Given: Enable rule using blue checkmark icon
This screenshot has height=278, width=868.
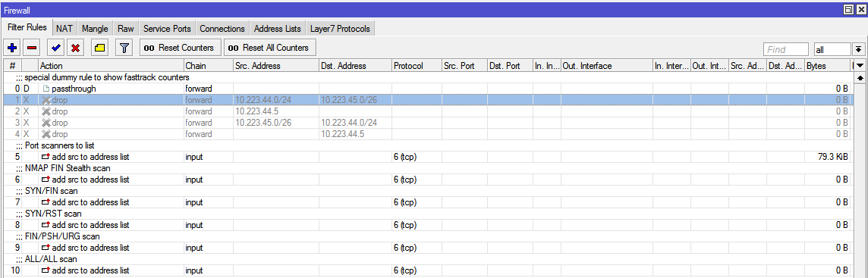Looking at the screenshot, I should click(55, 48).
